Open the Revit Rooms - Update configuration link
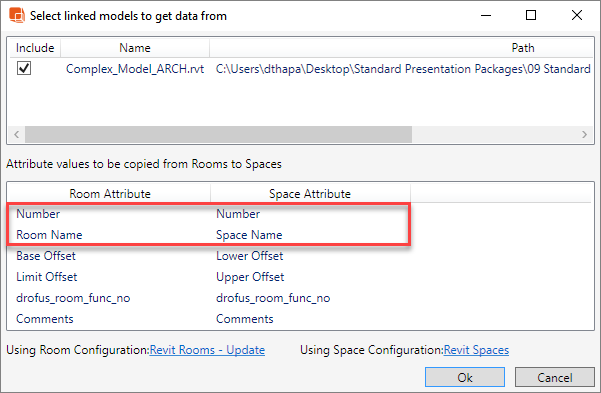Viewport: 601px width, 393px height. [207, 350]
